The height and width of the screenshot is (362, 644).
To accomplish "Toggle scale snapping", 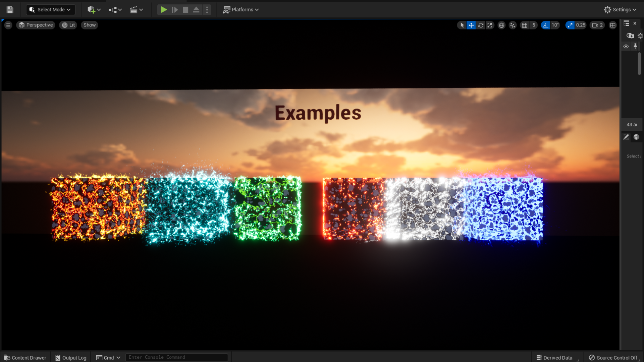I will [570, 25].
